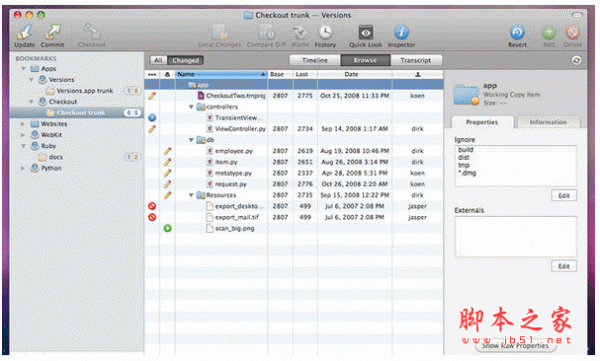Collapse the Resources folder
Viewport: 600px width, 361px height.
[x=191, y=195]
